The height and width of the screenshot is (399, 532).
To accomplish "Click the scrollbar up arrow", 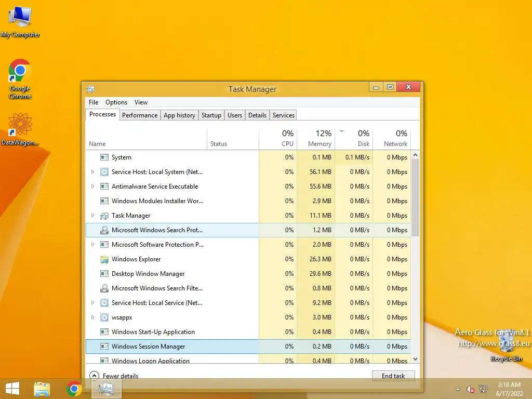I will [415, 155].
